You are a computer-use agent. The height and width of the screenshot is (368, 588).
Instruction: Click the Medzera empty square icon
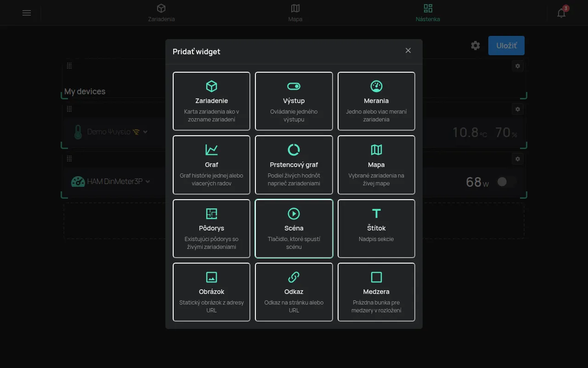(x=376, y=277)
